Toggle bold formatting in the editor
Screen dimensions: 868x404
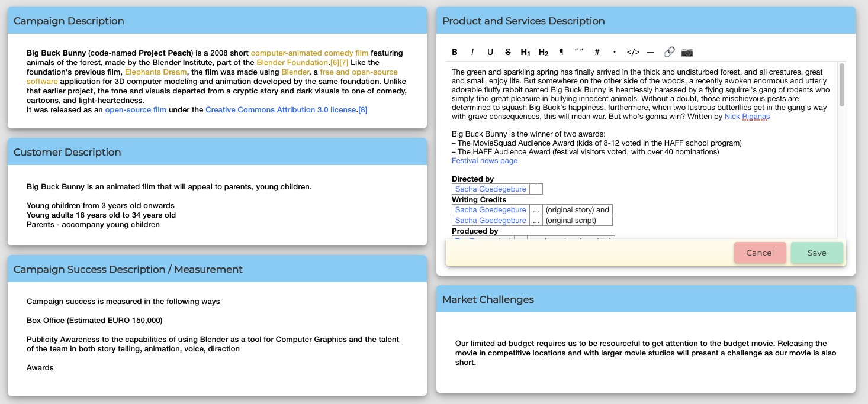click(455, 52)
